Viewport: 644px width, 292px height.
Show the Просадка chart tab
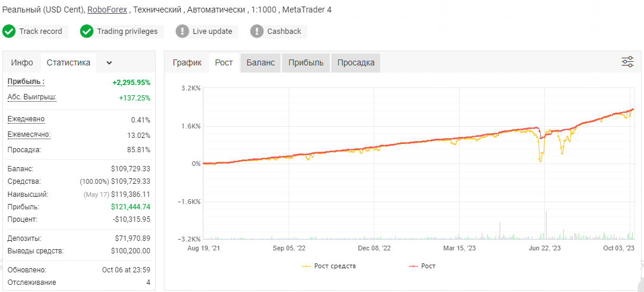click(x=356, y=63)
